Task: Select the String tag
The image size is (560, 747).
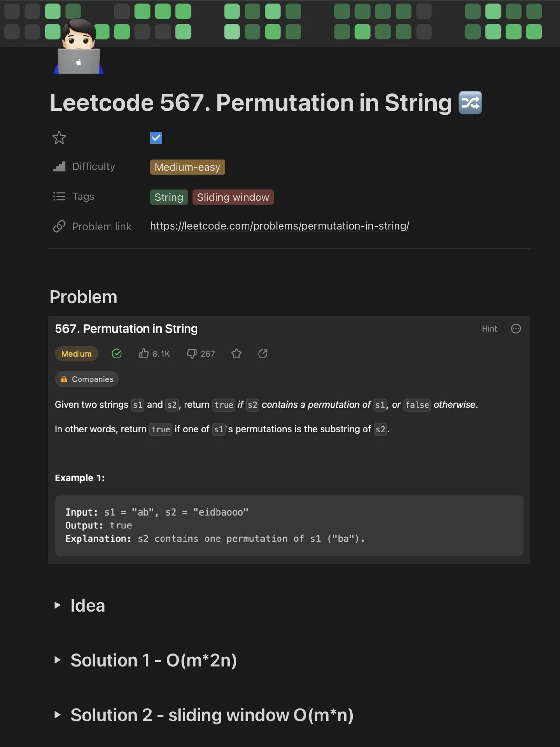Action: pyautogui.click(x=169, y=197)
